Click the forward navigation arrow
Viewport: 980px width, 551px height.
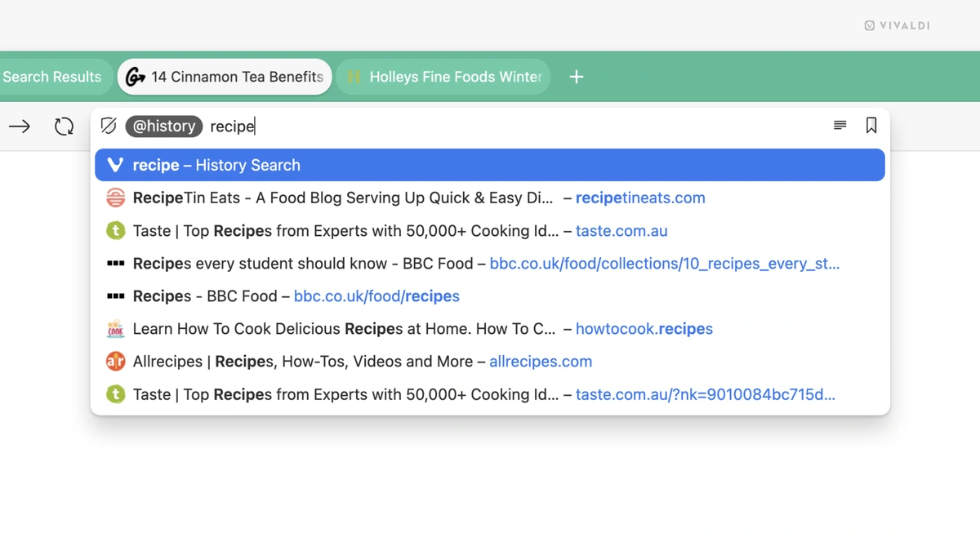coord(20,126)
